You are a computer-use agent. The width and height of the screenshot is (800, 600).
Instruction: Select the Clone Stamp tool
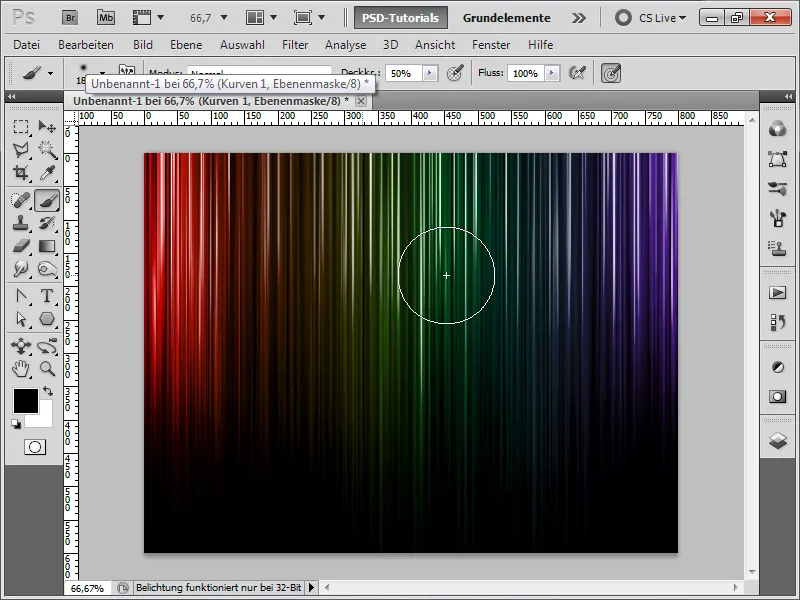(x=21, y=223)
